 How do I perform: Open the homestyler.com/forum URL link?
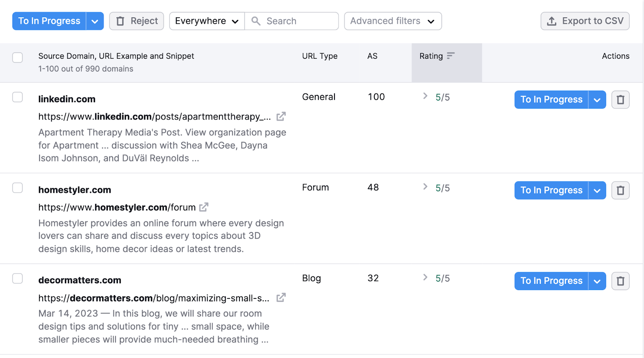click(x=117, y=207)
